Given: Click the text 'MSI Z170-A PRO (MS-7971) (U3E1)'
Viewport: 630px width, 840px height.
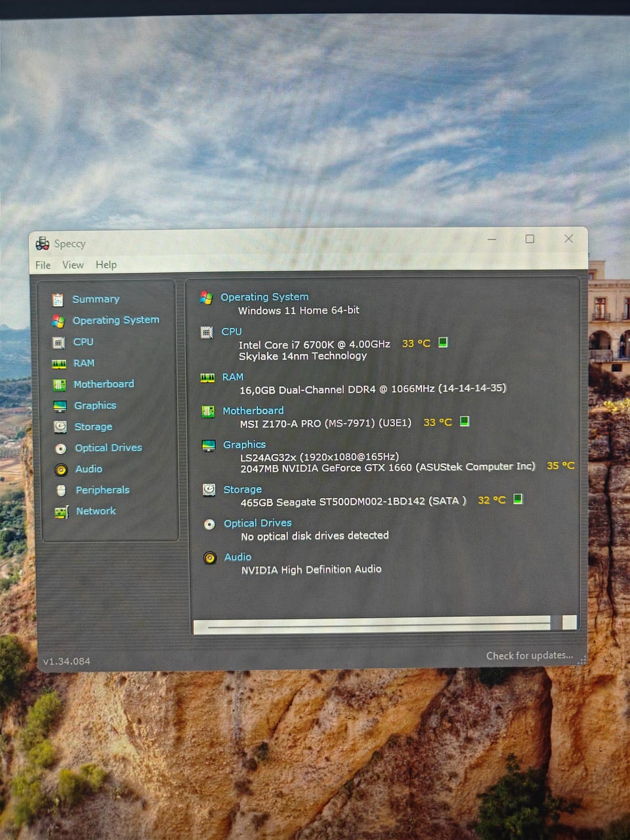Looking at the screenshot, I should click(325, 423).
